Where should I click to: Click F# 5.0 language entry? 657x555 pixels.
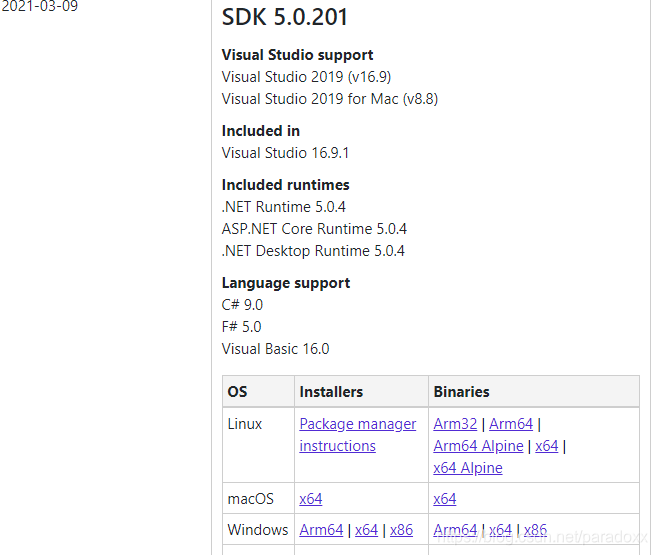[241, 327]
